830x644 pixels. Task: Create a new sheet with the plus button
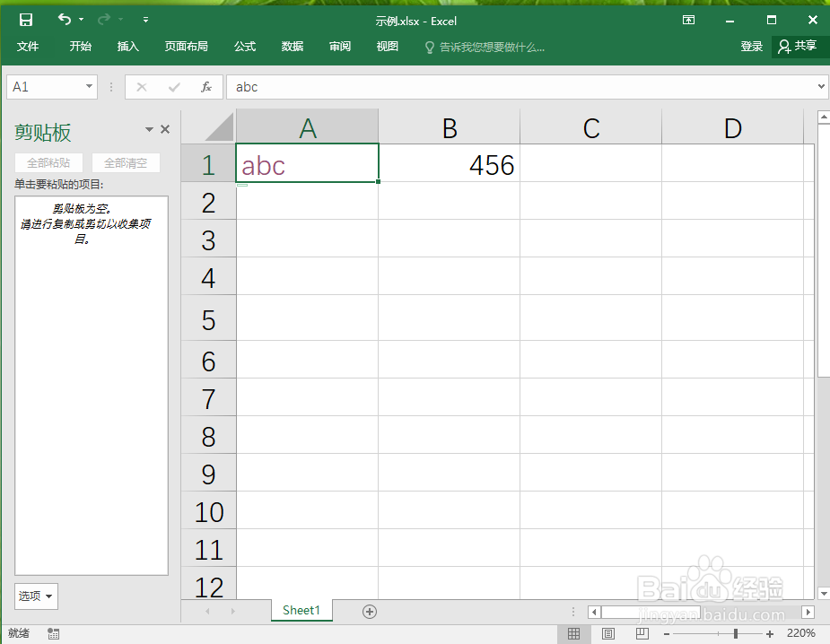[369, 611]
